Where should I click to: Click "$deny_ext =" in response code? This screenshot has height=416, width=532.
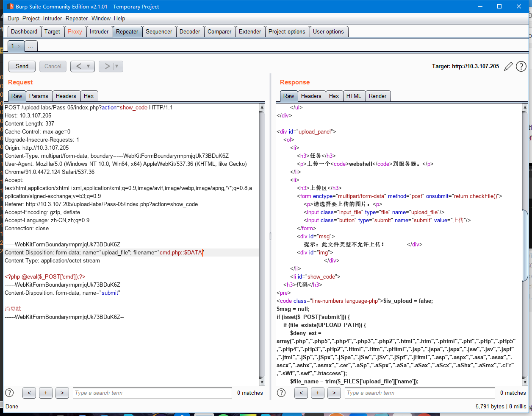pyautogui.click(x=306, y=333)
